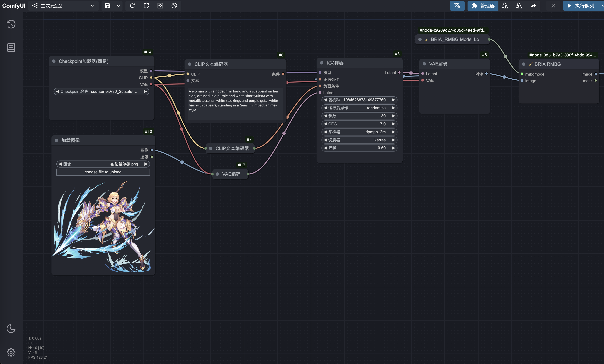Click the save workflow icon

click(x=108, y=6)
